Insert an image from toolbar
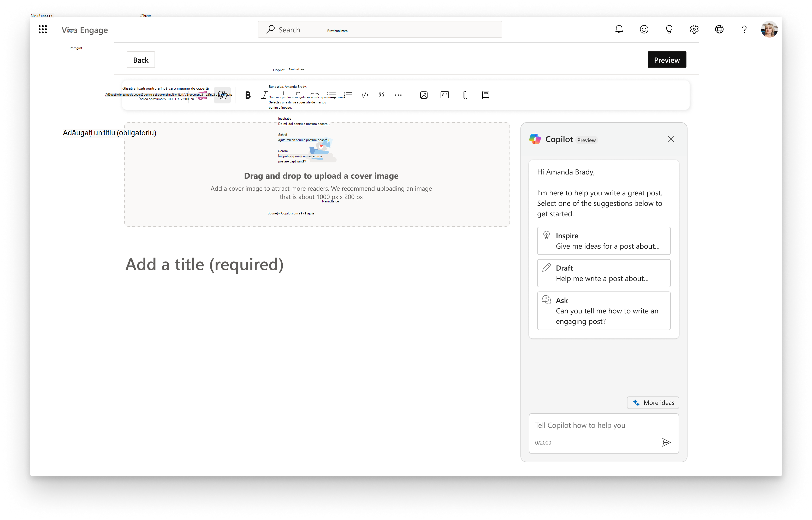 click(x=424, y=95)
